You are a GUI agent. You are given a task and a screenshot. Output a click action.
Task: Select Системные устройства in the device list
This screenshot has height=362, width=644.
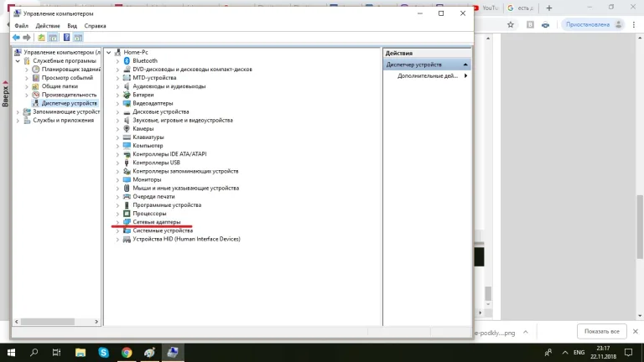click(163, 230)
